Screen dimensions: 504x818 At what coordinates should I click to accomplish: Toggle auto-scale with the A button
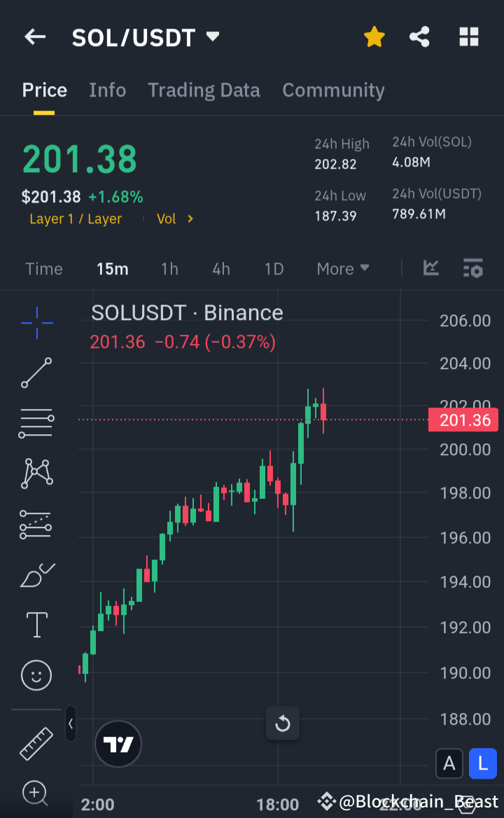[449, 763]
